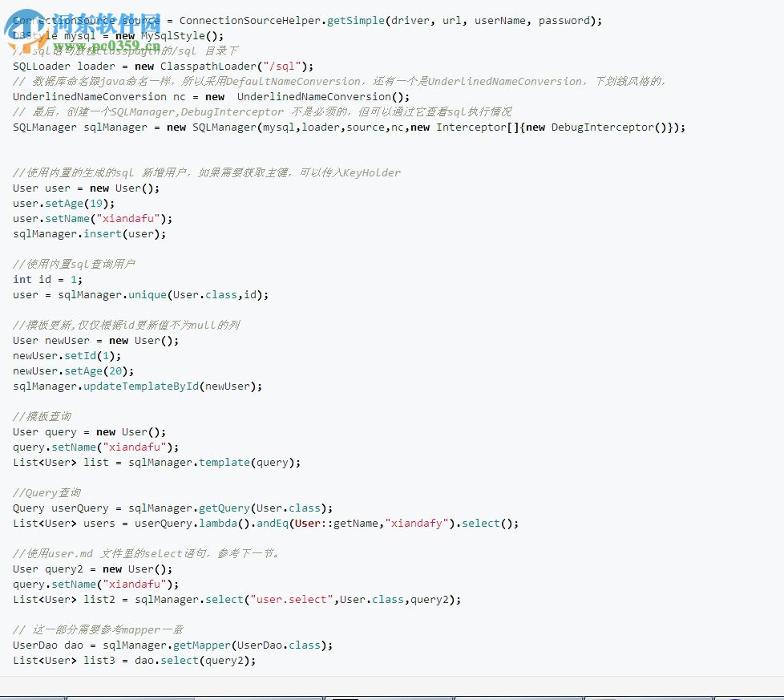Click the 'user.setAge(19);' line
This screenshot has width=784, height=700.
click(x=64, y=204)
